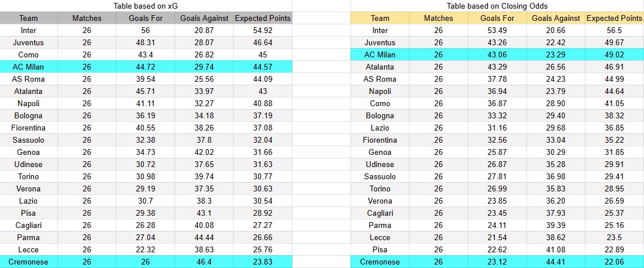This screenshot has height=268, width=644.
Task: Select the Goals Against header in the Closing Odds table
Action: coord(556,18)
